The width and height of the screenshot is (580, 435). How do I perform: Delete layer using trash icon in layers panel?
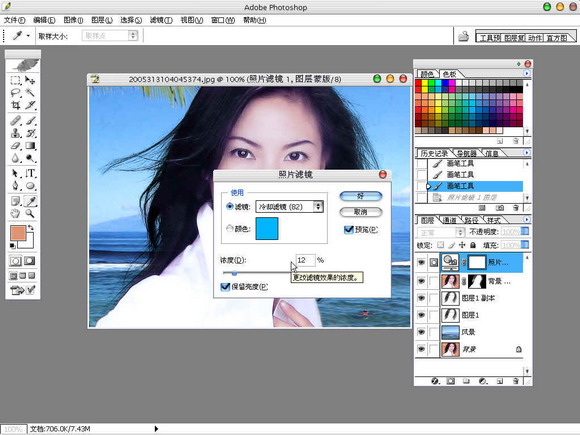[516, 381]
